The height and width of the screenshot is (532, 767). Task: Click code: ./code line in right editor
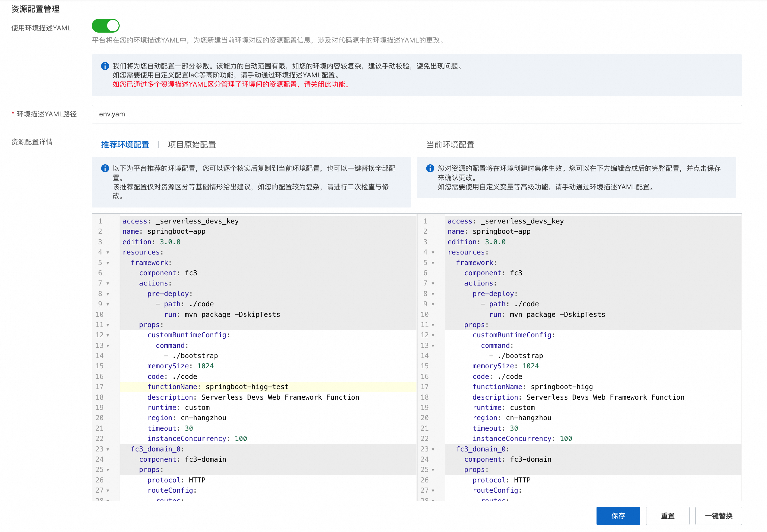pyautogui.click(x=497, y=376)
